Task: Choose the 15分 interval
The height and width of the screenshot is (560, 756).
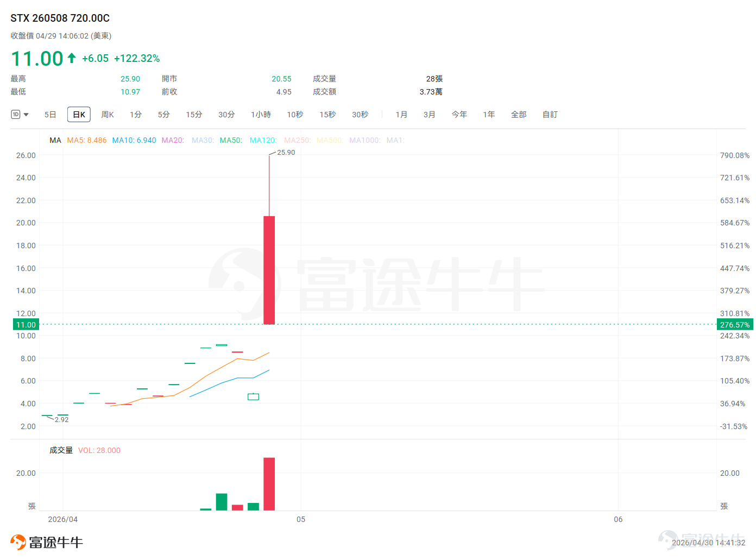Action: [x=194, y=115]
